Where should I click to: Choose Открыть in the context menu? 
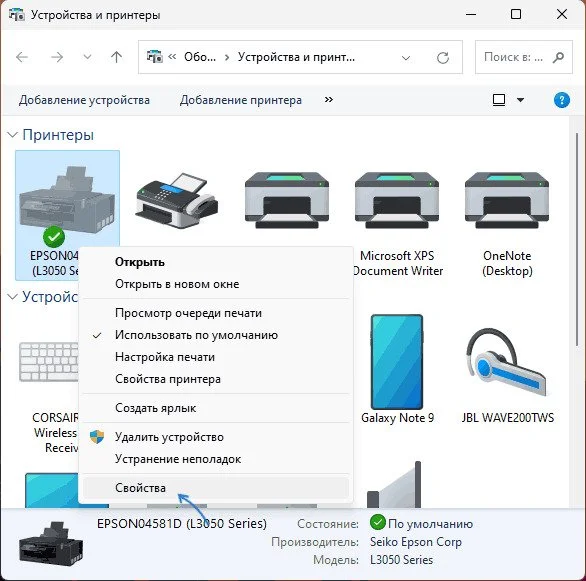tap(215, 262)
